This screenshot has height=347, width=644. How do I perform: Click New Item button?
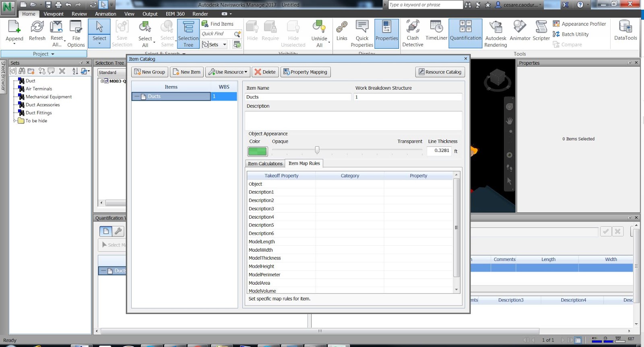(x=187, y=72)
